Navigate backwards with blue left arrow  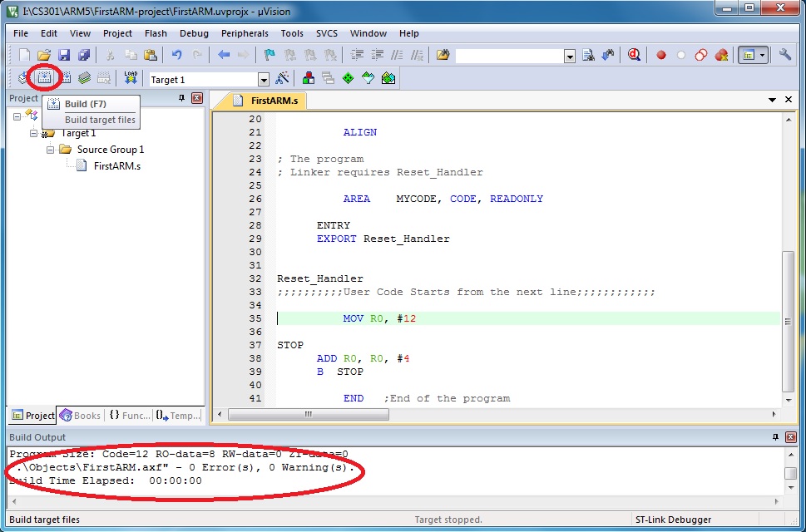(224, 55)
